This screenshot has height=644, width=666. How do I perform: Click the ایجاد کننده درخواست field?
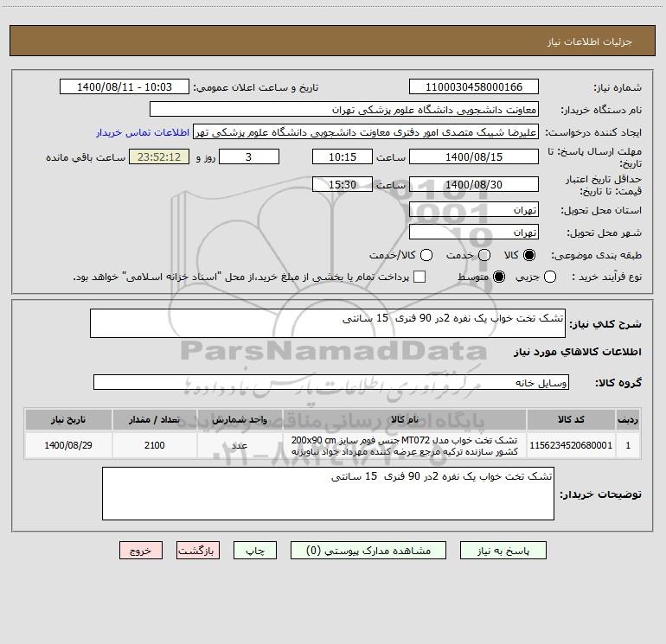point(366,131)
